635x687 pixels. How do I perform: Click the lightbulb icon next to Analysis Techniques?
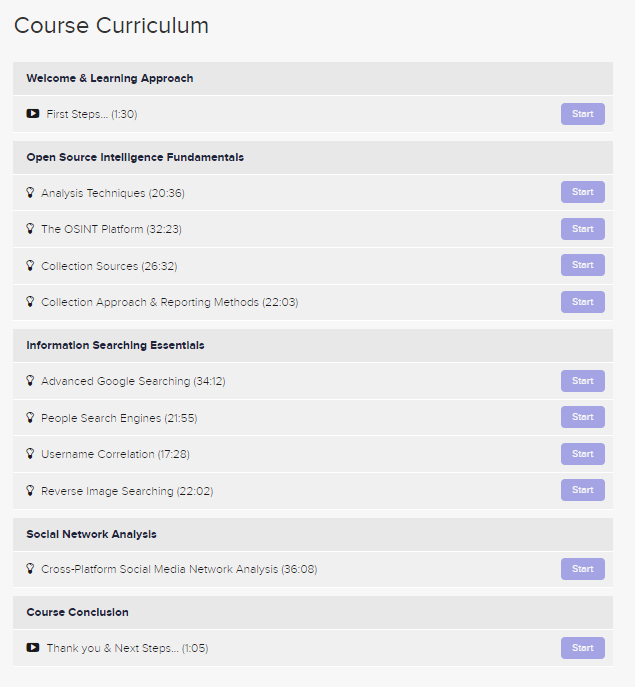(30, 192)
